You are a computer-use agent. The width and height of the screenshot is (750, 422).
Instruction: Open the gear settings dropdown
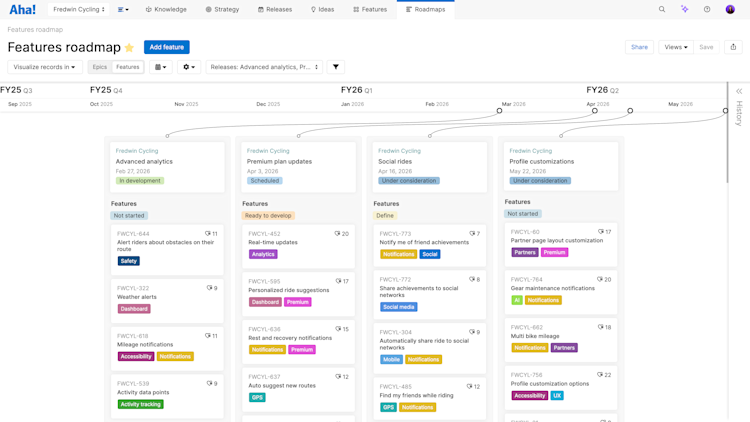tap(189, 67)
